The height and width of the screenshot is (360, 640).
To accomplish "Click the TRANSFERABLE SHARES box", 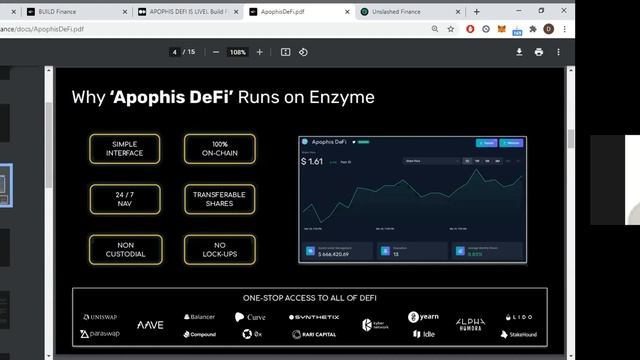I will [x=220, y=199].
